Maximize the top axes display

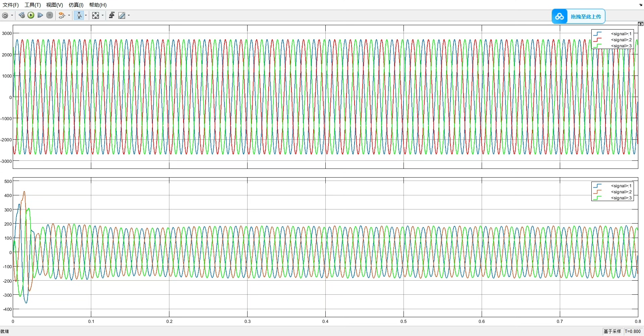pos(641,24)
